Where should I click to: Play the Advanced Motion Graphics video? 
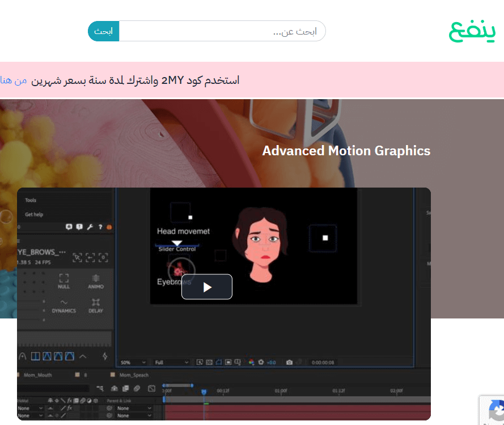click(x=207, y=287)
